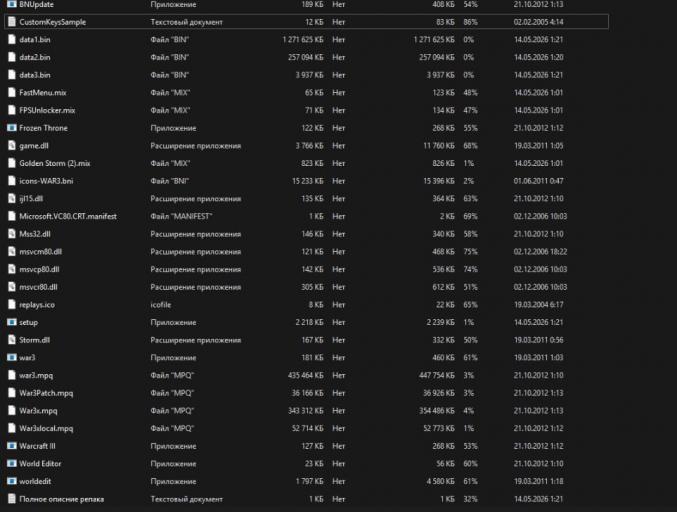This screenshot has width=677, height=512.
Task: Click the World Editor application icon
Action: coord(12,464)
